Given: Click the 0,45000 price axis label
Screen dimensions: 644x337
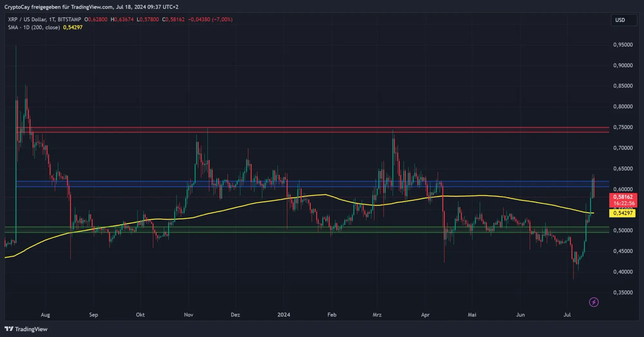Looking at the screenshot, I should (623, 251).
